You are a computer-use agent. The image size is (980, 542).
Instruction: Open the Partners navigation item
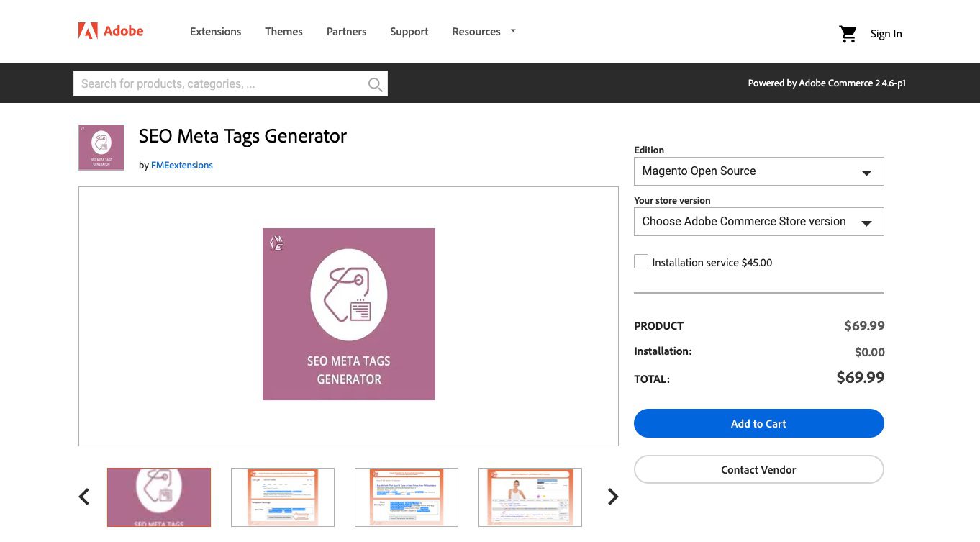[x=346, y=32]
